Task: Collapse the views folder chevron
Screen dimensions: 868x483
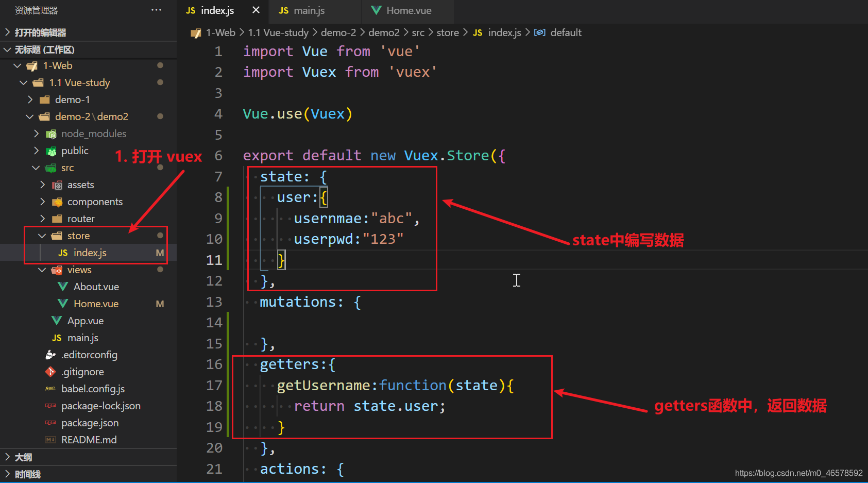Action: (x=42, y=270)
